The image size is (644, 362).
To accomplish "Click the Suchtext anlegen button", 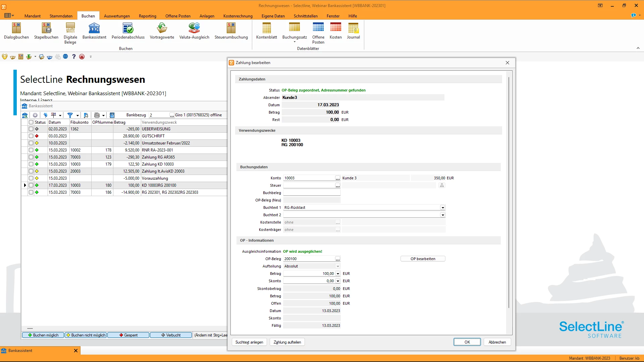I will click(249, 342).
